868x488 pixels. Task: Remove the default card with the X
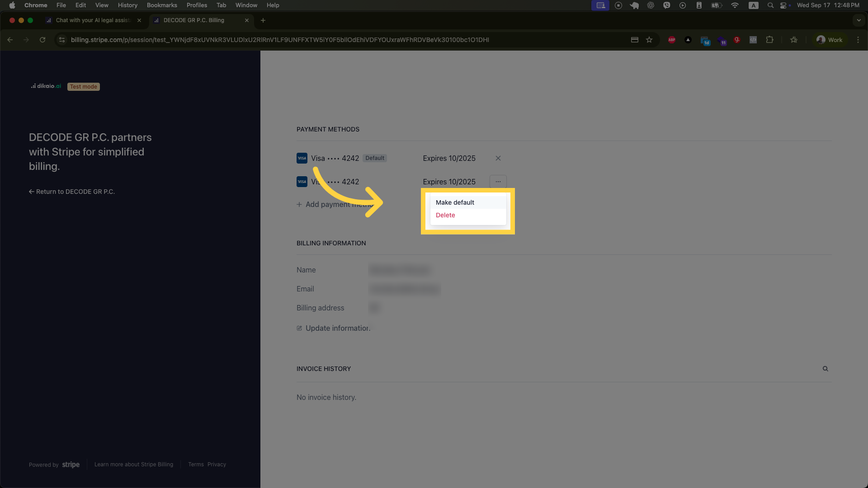click(x=498, y=158)
